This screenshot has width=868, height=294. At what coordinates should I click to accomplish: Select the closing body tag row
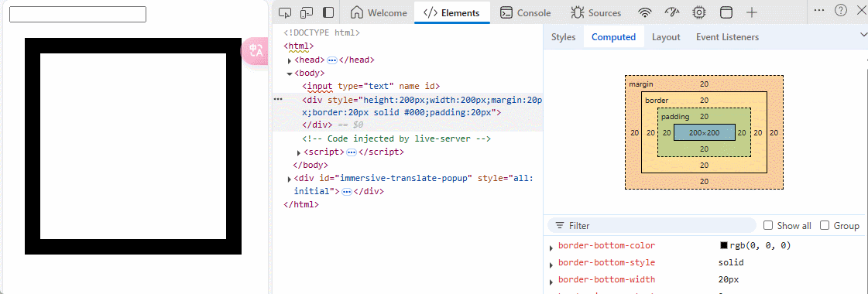(x=310, y=165)
